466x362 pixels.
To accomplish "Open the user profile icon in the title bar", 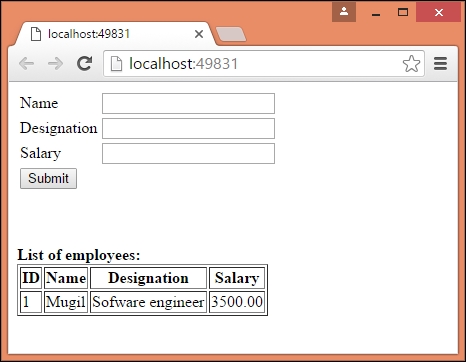I will click(344, 12).
